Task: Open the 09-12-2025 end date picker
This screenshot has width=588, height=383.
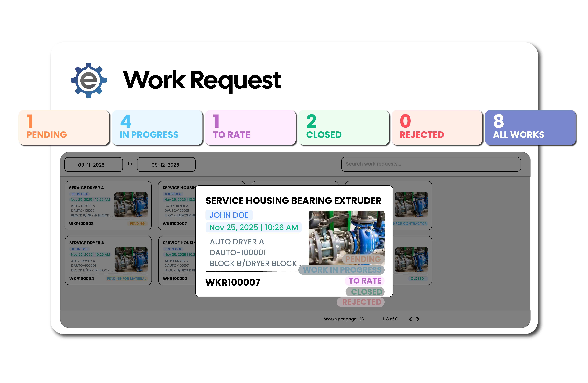Action: [166, 164]
